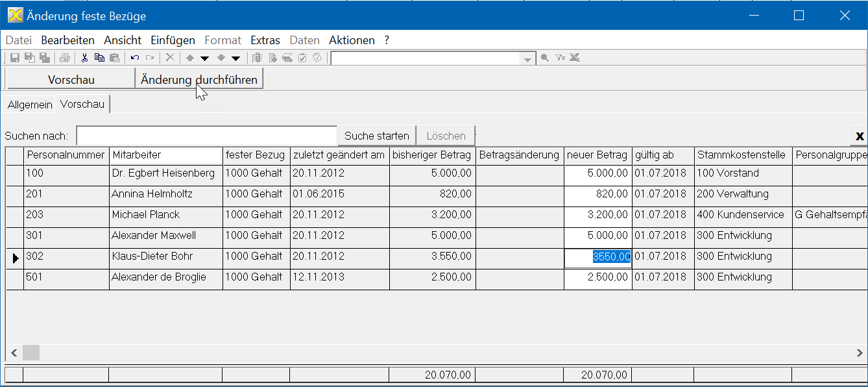Click the Personalnummer column header
Screen dimensions: 868x387
point(66,155)
